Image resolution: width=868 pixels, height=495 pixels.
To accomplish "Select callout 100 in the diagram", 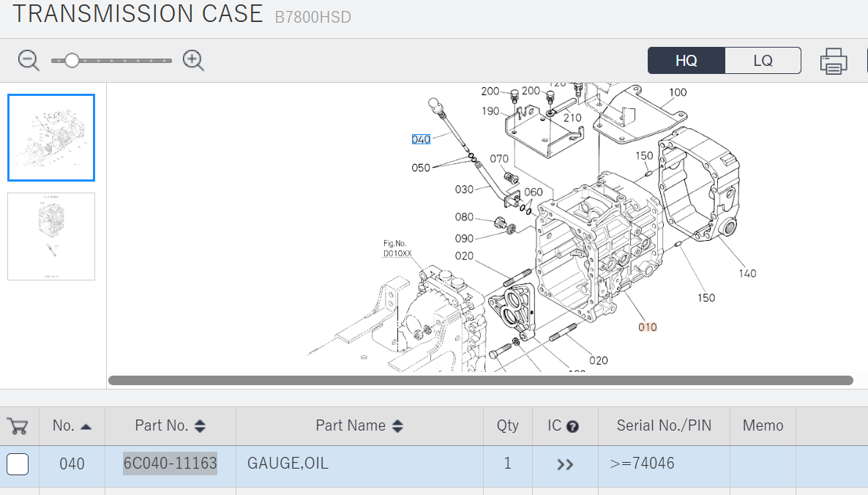I will coord(678,92).
